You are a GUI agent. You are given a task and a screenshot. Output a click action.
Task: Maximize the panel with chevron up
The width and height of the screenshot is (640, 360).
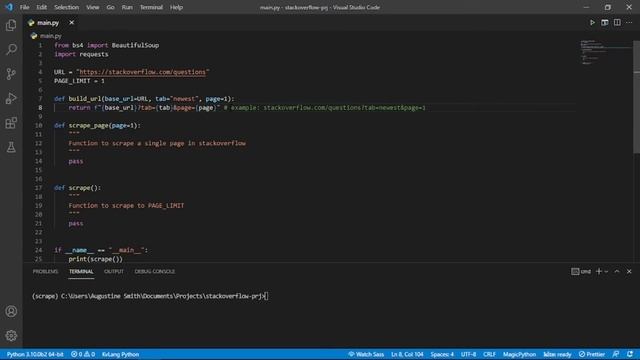point(617,271)
